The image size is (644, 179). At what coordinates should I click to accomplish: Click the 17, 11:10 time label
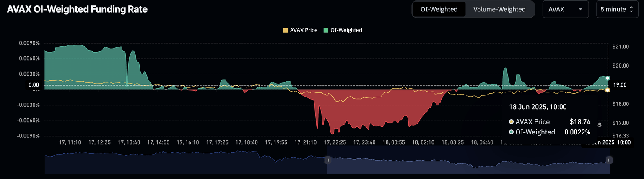click(70, 142)
